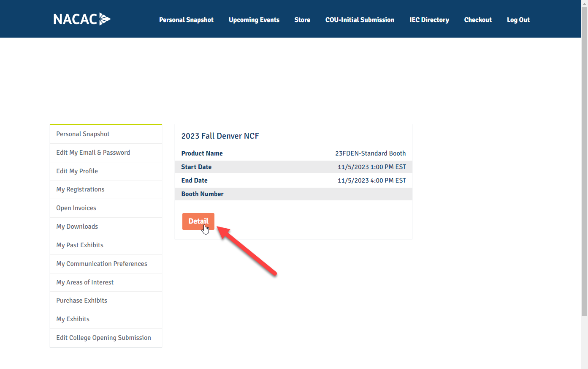Click the 23FDEN-Standard Booth product value
Viewport: 588px width, 369px height.
(x=371, y=153)
